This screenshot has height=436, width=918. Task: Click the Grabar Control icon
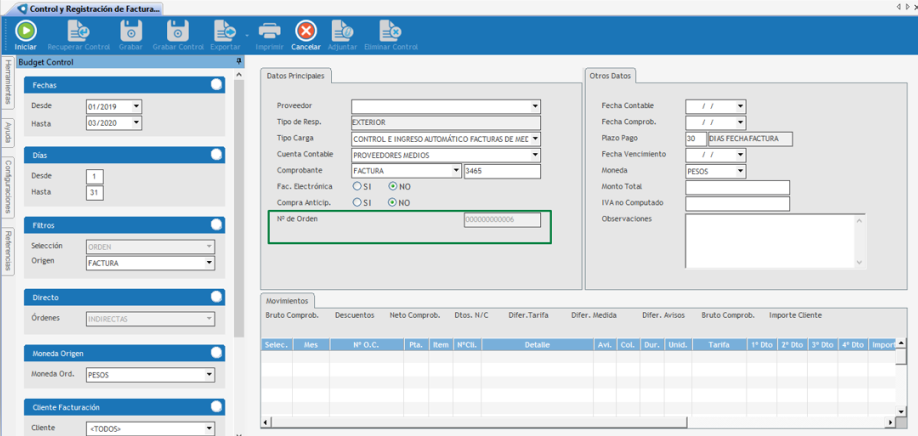click(177, 31)
